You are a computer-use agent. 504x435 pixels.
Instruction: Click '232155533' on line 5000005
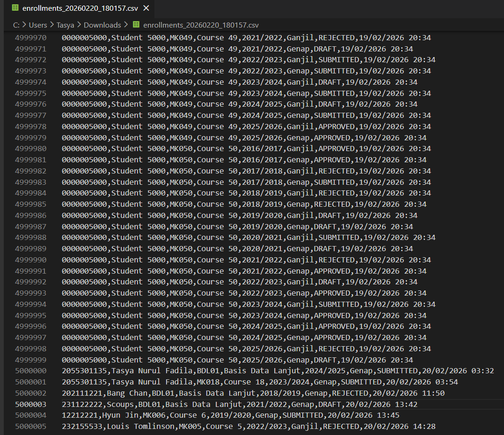tap(82, 427)
